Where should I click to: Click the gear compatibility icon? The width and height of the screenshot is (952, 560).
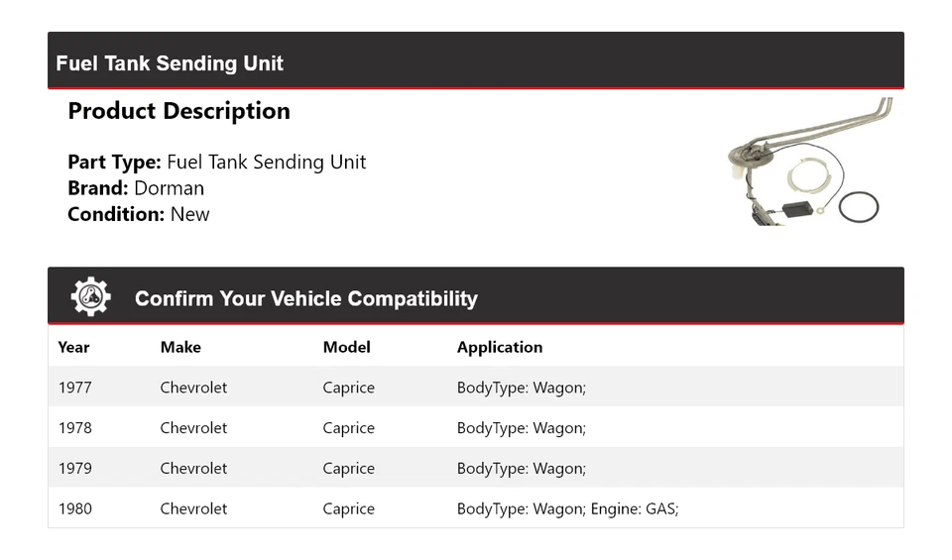click(x=90, y=296)
